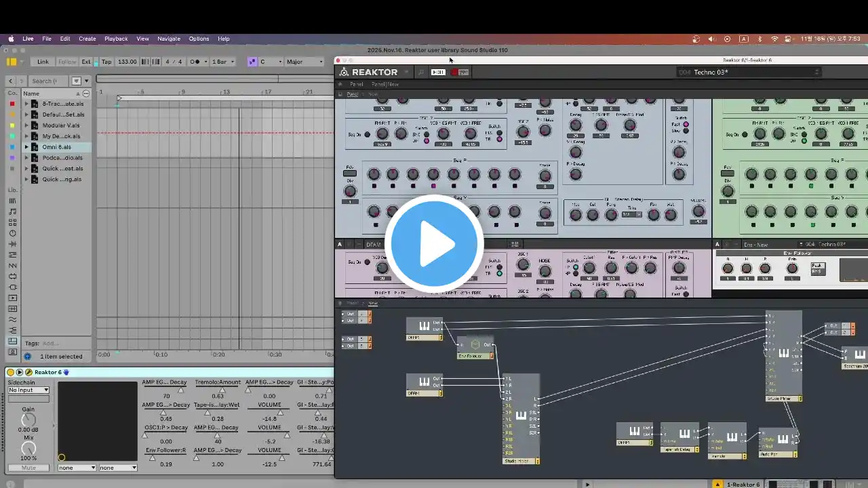The width and height of the screenshot is (868, 488).
Task: Open the root note C dropdown
Action: point(270,62)
